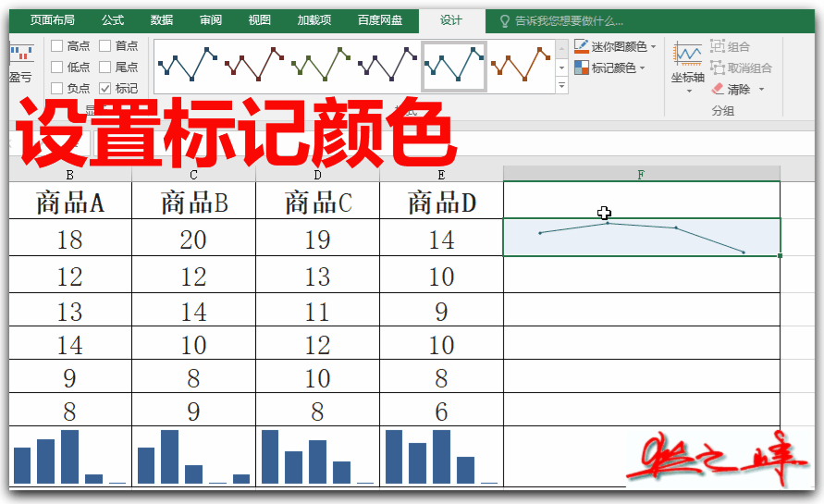
Task: Click the 告诉我您想要做什么 search box
Action: click(569, 21)
